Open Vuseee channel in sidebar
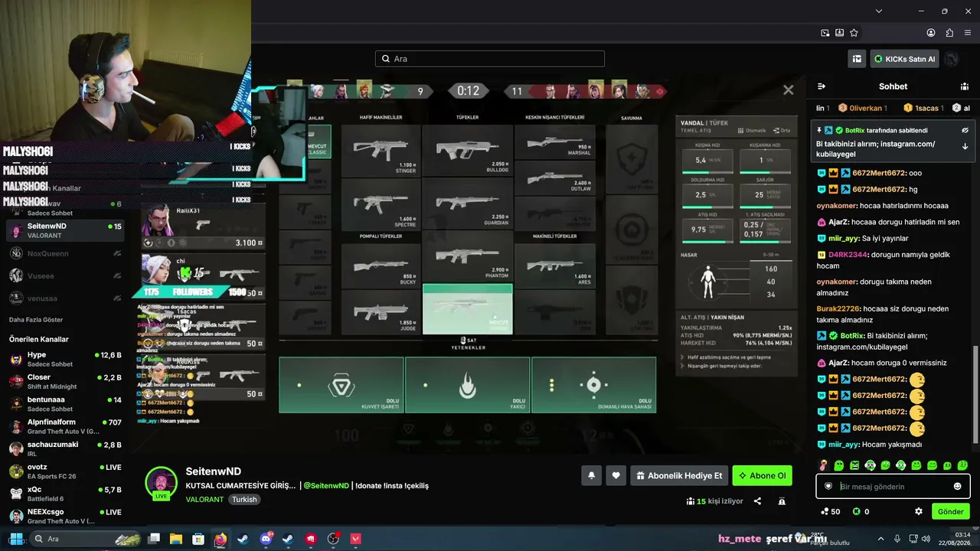Viewport: 980px width, 551px height. [64, 275]
